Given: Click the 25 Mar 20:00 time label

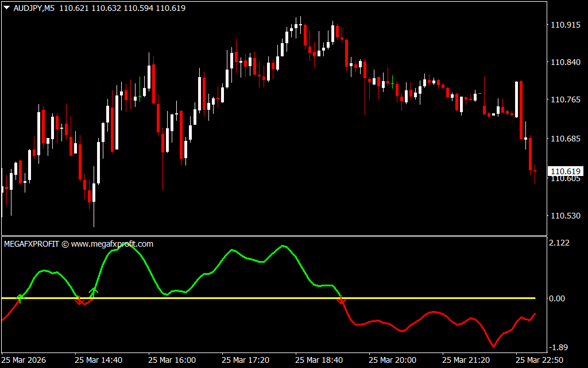Looking at the screenshot, I should [392, 360].
